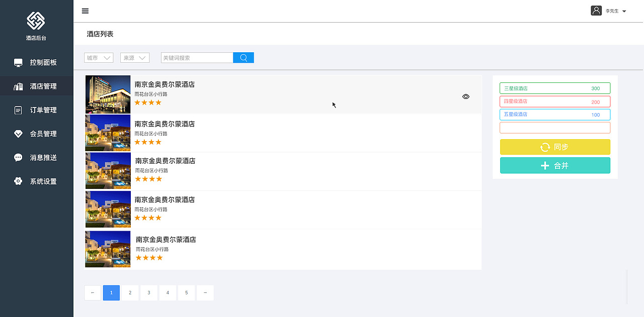Click the monitor icon beside 控制面板
Viewport: 644px width, 317px height.
coord(18,63)
